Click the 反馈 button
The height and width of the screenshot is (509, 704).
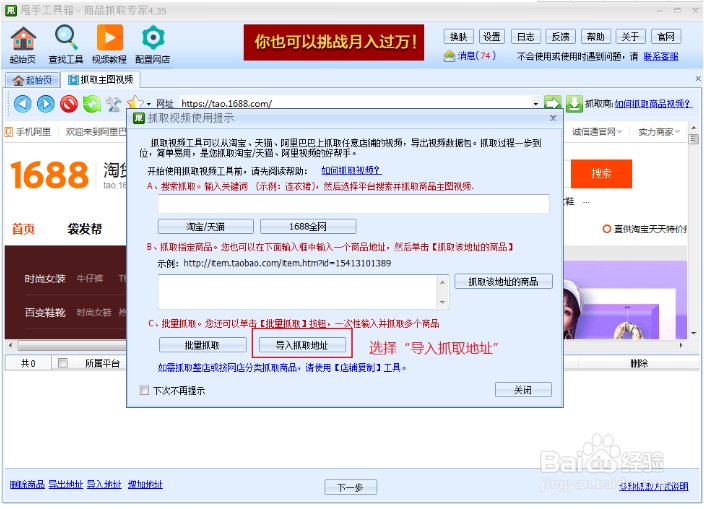pyautogui.click(x=560, y=37)
